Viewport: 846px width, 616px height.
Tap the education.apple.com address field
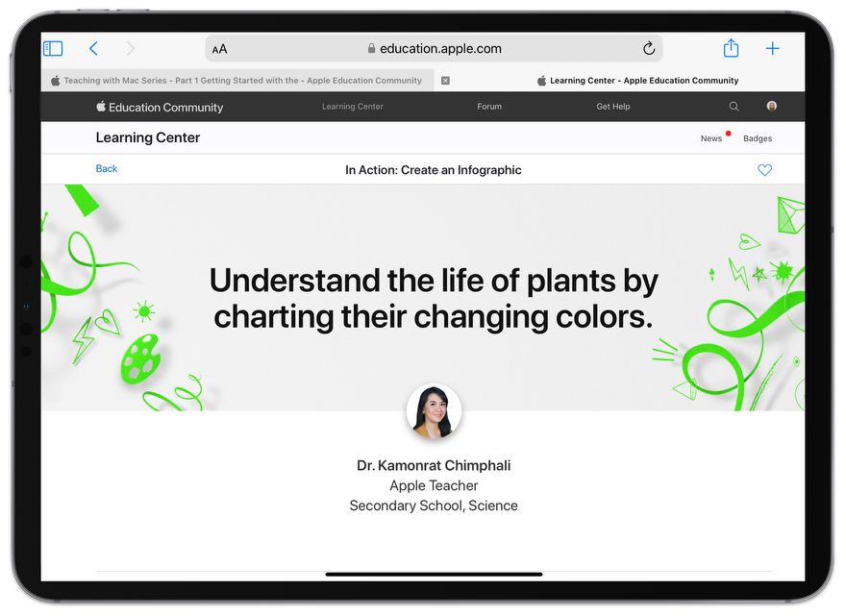435,49
